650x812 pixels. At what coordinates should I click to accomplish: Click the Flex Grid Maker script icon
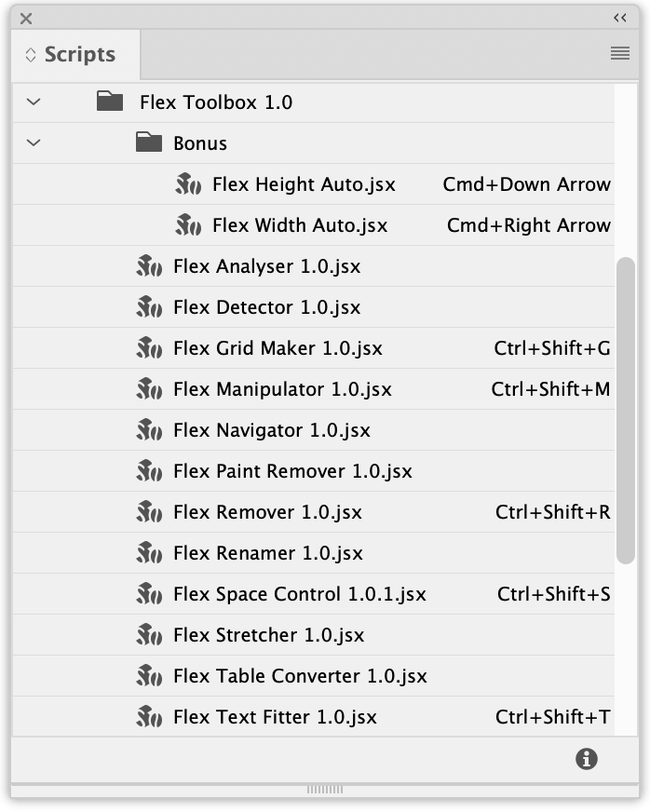point(150,348)
